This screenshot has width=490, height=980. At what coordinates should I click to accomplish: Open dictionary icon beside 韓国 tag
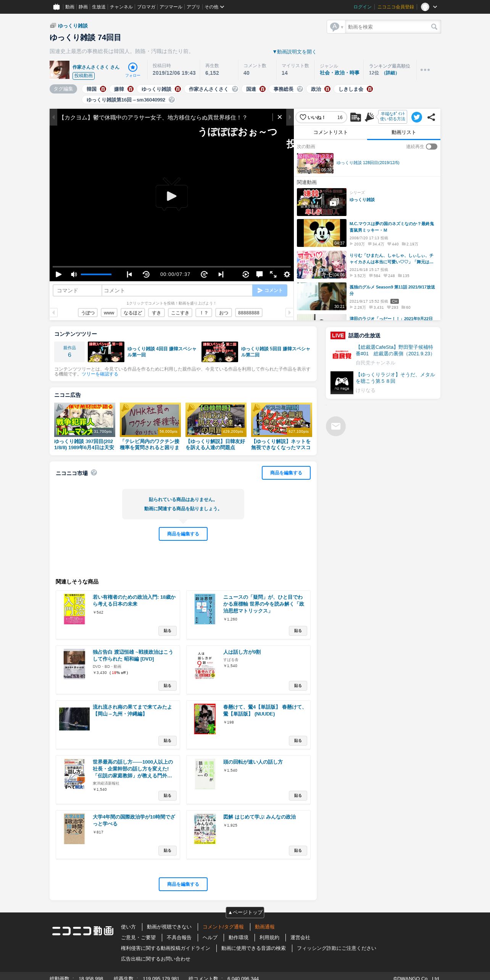[103, 89]
